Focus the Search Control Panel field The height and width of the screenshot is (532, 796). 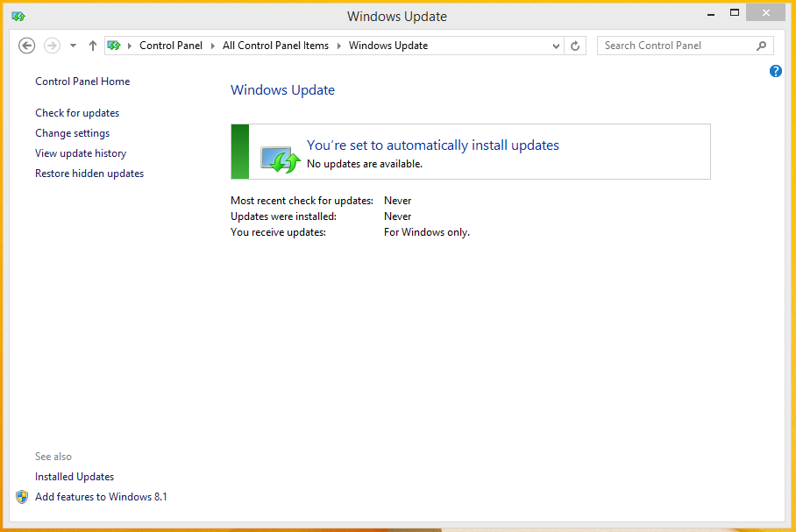pyautogui.click(x=686, y=46)
